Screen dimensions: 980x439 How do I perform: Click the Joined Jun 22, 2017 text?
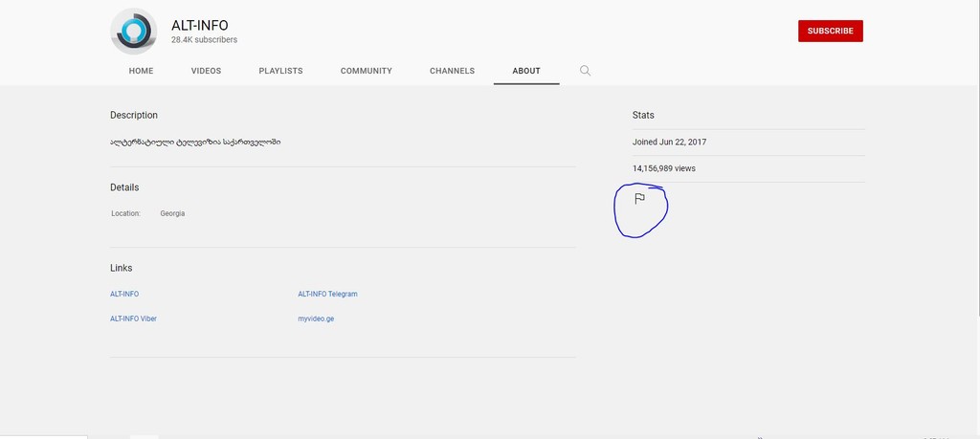click(x=669, y=143)
